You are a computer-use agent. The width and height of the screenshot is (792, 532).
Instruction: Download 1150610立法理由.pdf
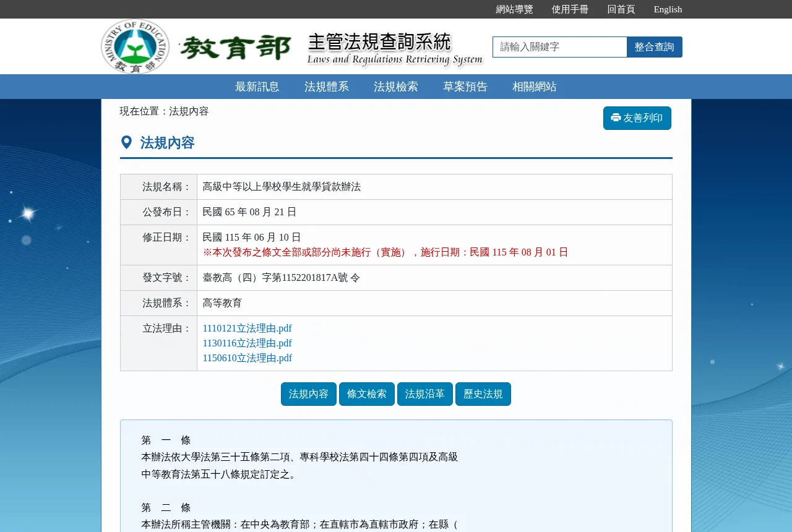(247, 358)
